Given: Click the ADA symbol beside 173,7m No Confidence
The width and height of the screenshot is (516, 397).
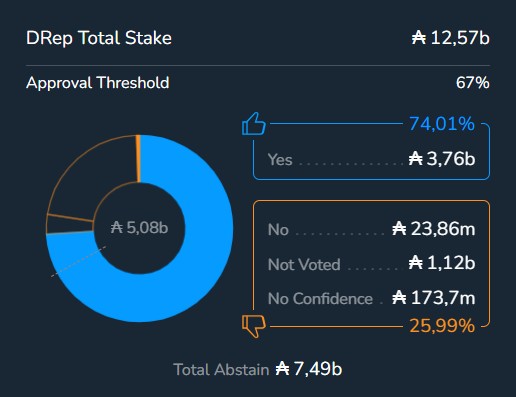Looking at the screenshot, I should pyautogui.click(x=399, y=298).
